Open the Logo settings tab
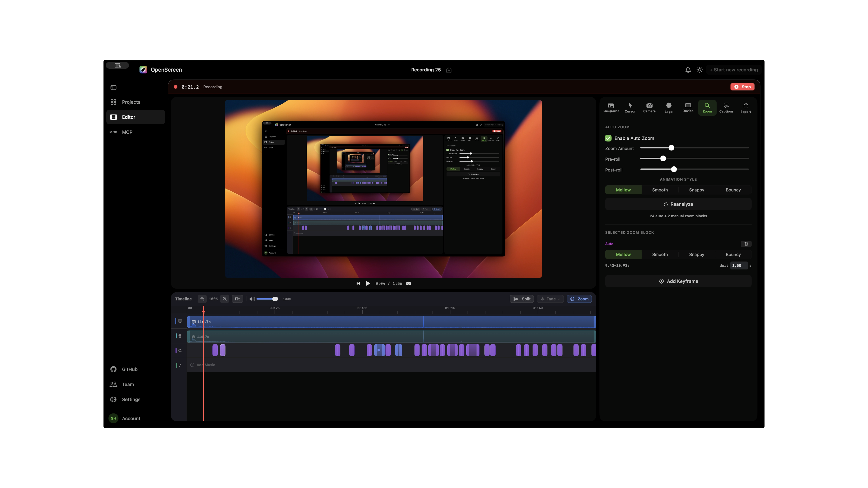Viewport: 868px width, 488px height. point(669,108)
